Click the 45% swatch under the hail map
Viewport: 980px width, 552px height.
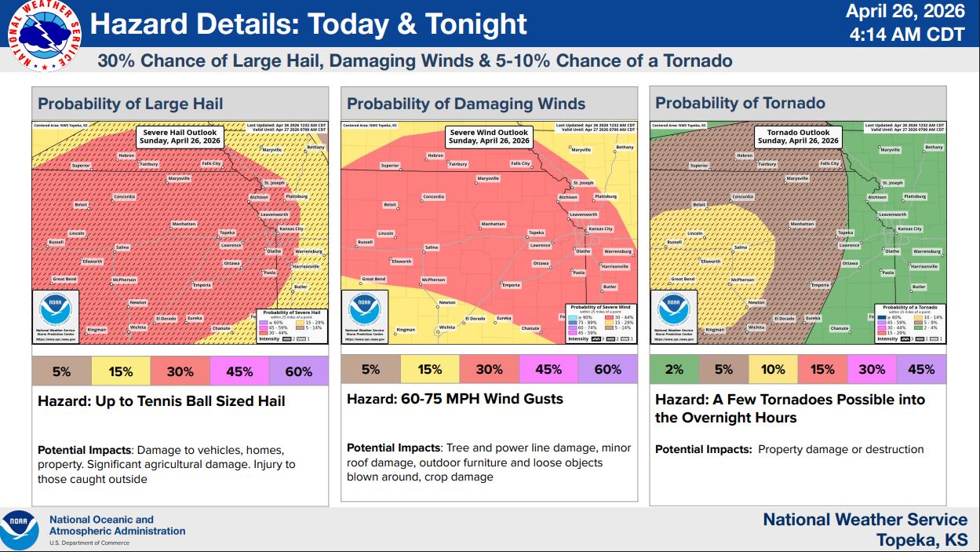pos(239,371)
